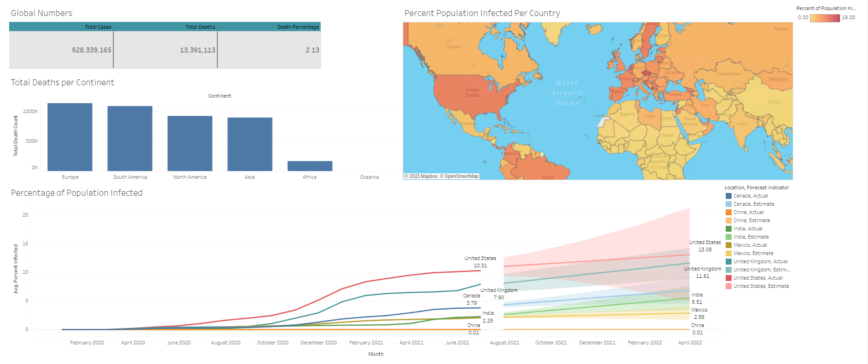Select the North America bar
The image size is (868, 364).
(x=190, y=144)
